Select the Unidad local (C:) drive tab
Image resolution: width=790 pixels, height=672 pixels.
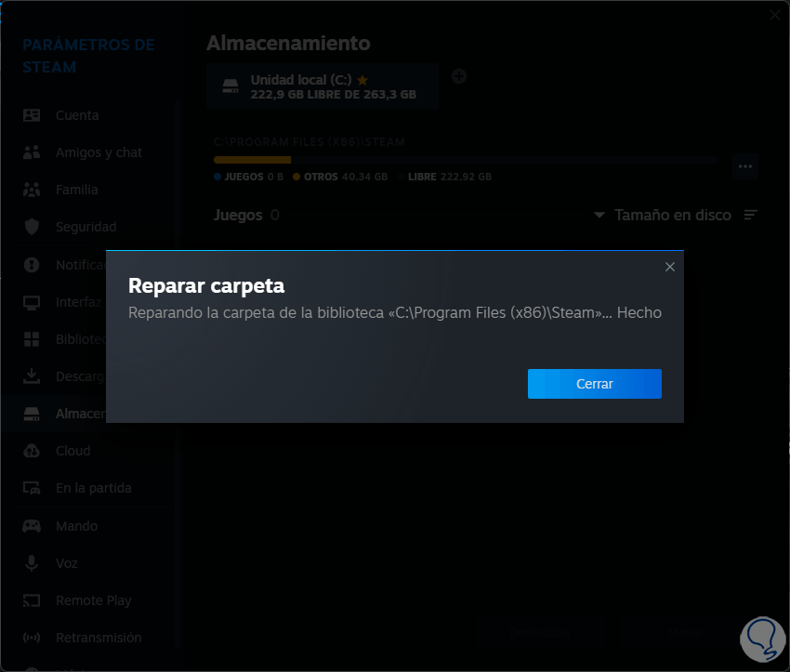(323, 86)
